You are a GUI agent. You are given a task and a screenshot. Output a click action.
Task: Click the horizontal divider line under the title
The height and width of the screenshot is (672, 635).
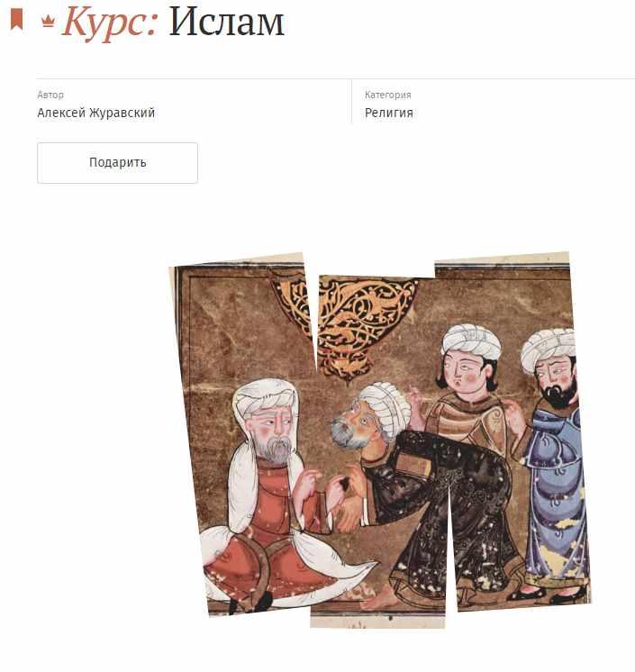tap(335, 79)
